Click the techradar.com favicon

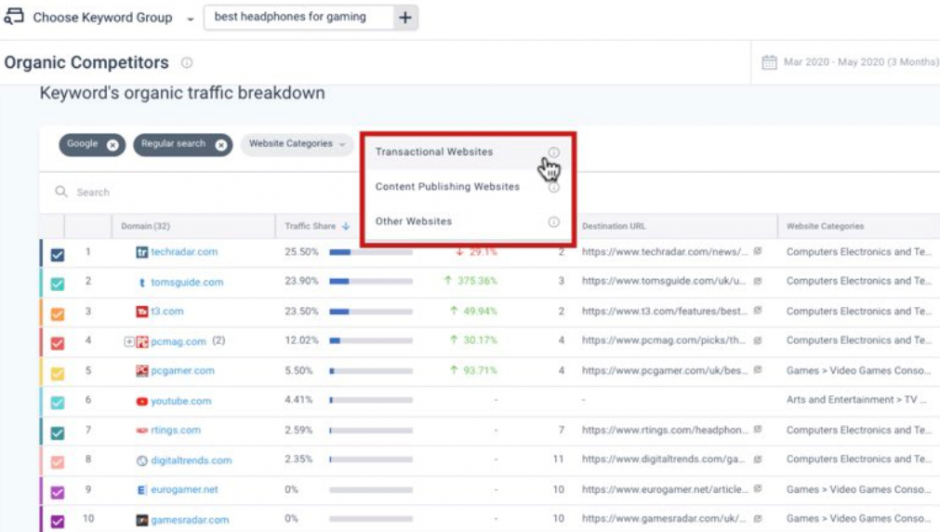[x=141, y=253]
